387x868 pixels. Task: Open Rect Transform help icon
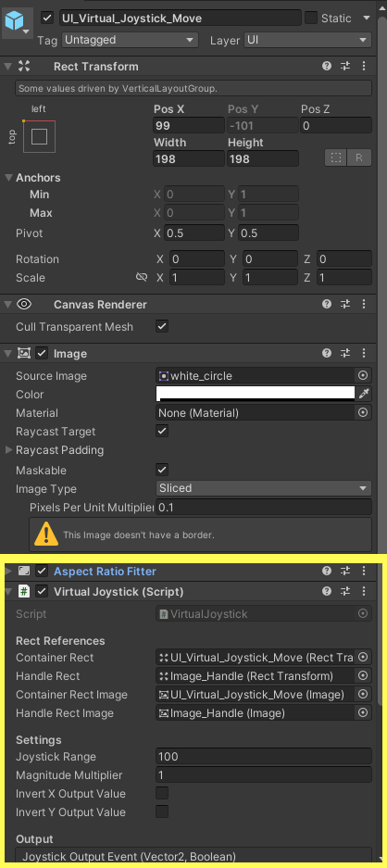327,67
